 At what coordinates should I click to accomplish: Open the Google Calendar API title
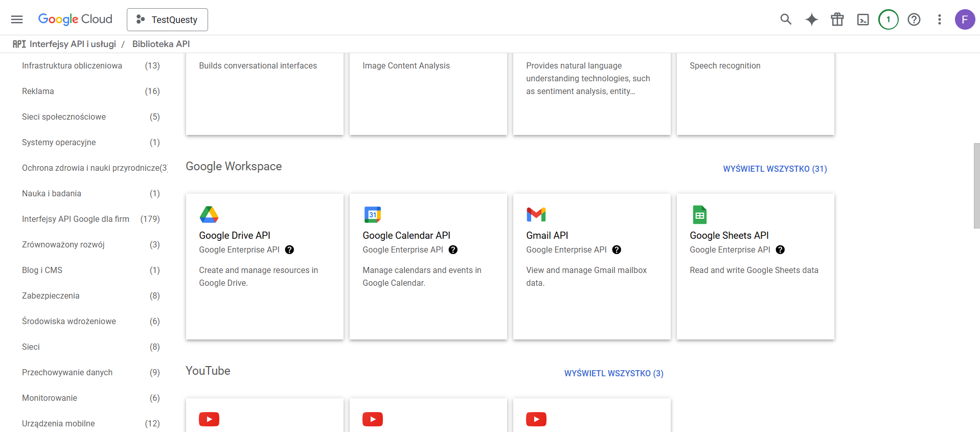click(x=406, y=235)
